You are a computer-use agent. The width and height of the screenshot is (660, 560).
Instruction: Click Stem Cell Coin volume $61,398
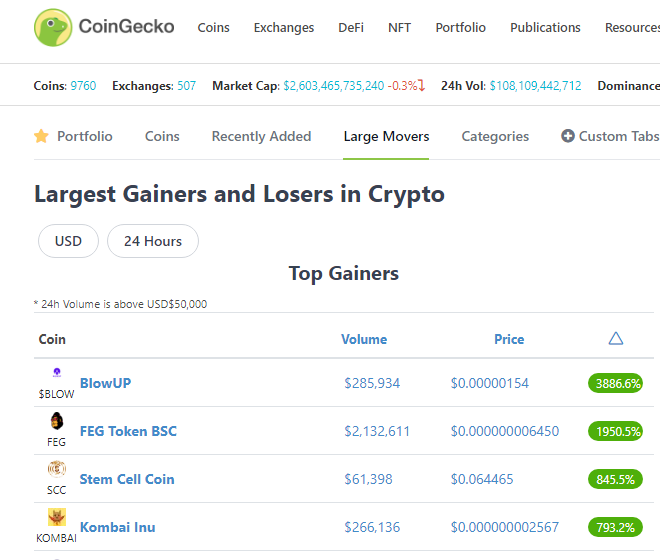[368, 479]
